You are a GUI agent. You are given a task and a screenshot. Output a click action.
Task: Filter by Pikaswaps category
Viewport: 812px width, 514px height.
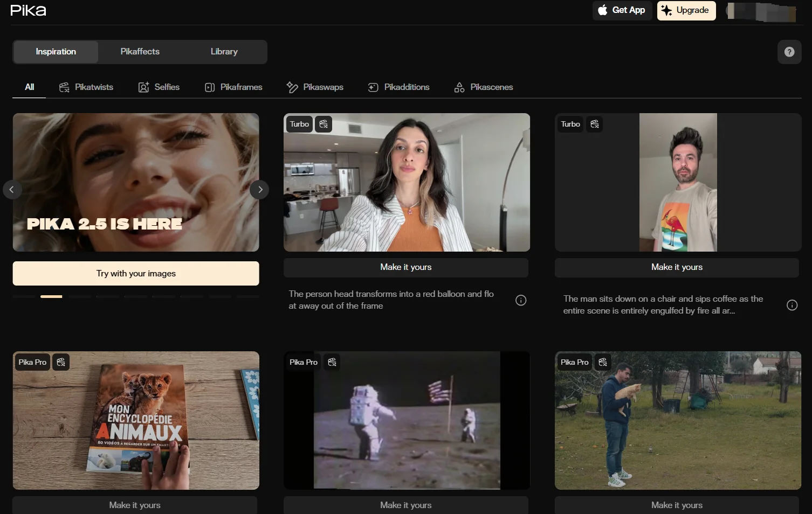coord(315,87)
